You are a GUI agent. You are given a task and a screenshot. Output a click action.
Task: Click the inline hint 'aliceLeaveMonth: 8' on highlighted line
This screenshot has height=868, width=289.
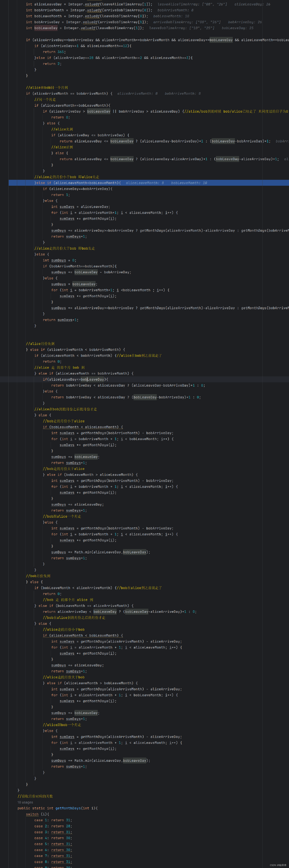pyautogui.click(x=145, y=183)
